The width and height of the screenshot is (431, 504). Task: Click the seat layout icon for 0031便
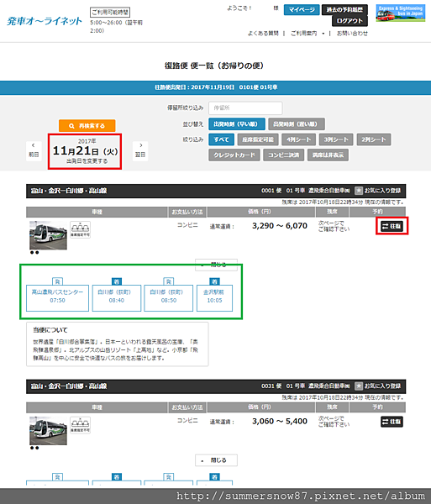coord(80,425)
